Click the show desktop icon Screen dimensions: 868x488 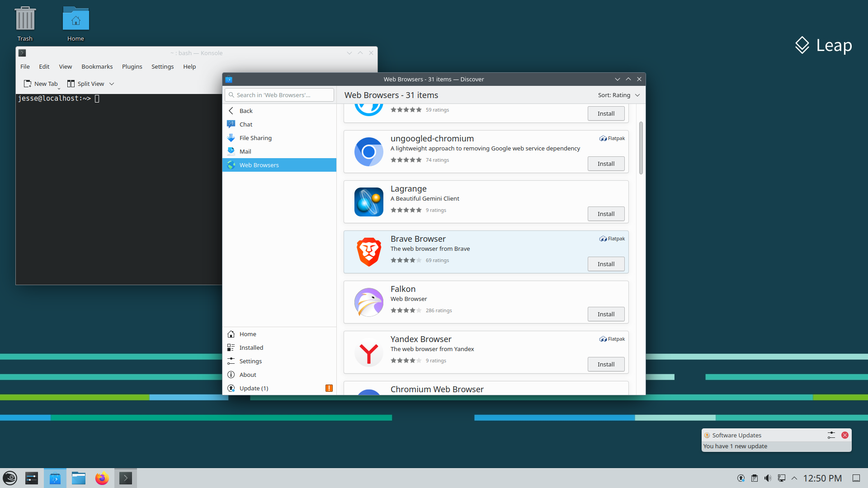856,478
